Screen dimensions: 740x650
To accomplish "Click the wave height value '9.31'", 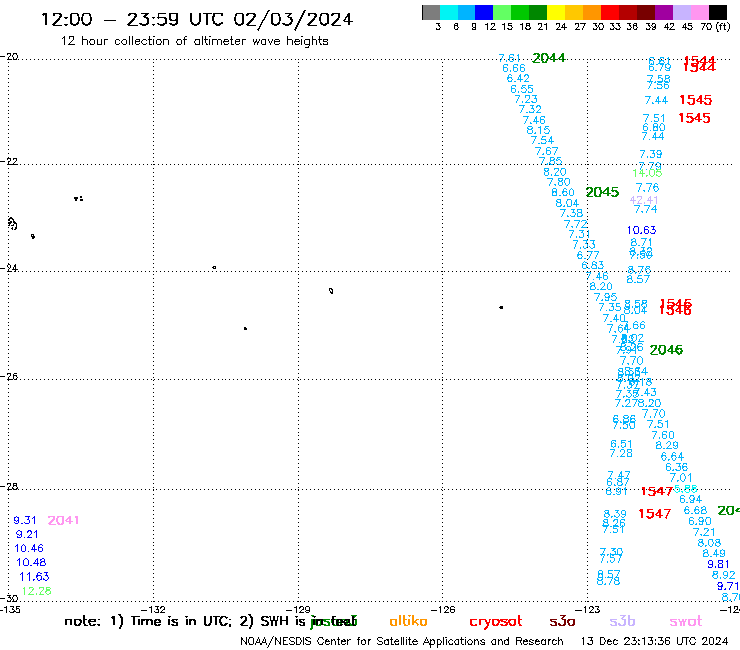I will pos(25,520).
